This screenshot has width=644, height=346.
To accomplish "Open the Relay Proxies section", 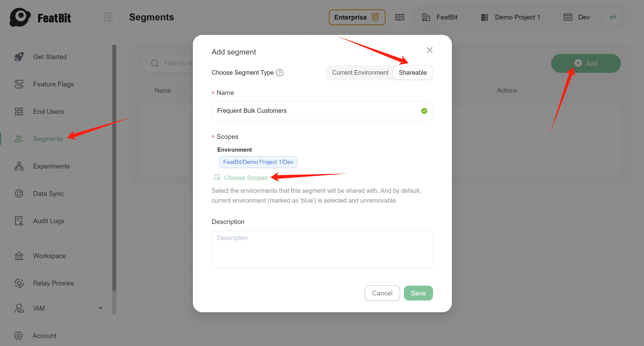I will pos(53,283).
